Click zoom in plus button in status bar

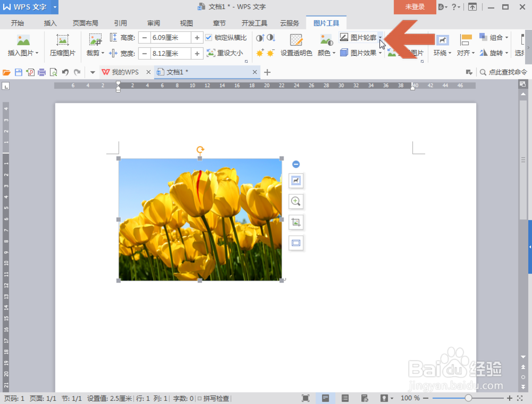point(510,398)
